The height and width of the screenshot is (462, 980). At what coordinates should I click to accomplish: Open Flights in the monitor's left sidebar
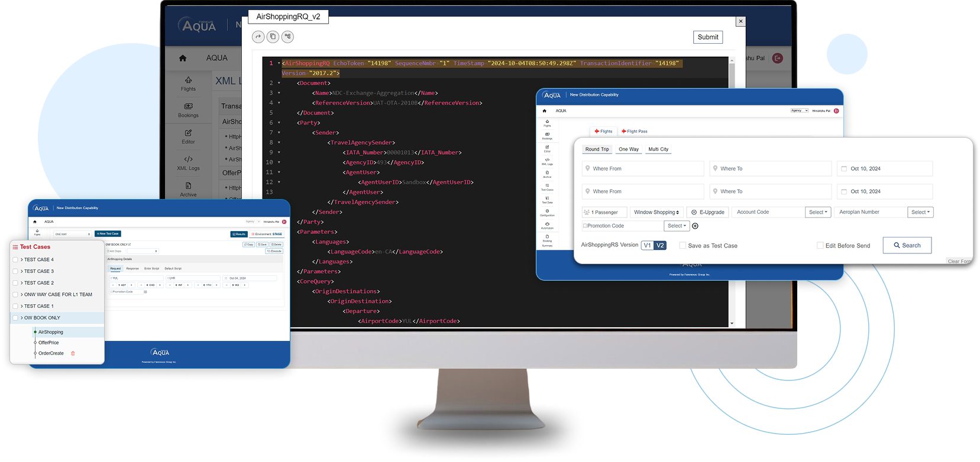point(188,84)
